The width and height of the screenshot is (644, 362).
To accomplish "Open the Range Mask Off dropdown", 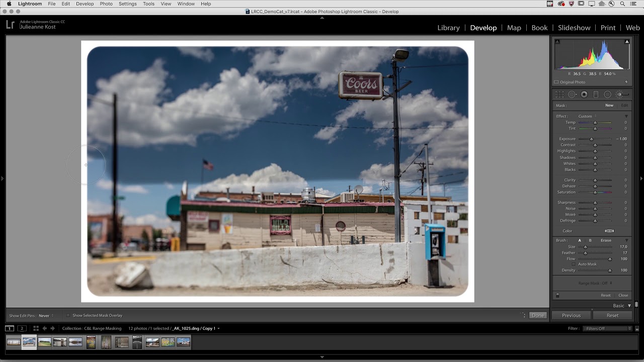I will pyautogui.click(x=595, y=283).
